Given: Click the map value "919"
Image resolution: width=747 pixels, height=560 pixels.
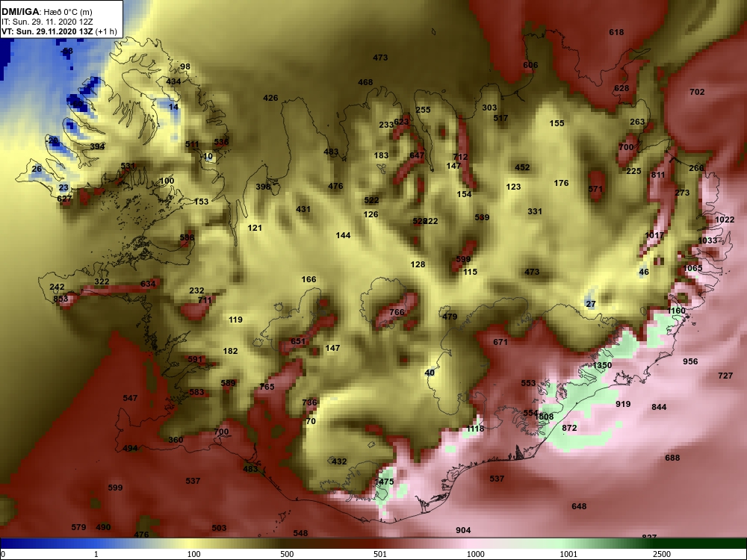Looking at the screenshot, I should [623, 404].
